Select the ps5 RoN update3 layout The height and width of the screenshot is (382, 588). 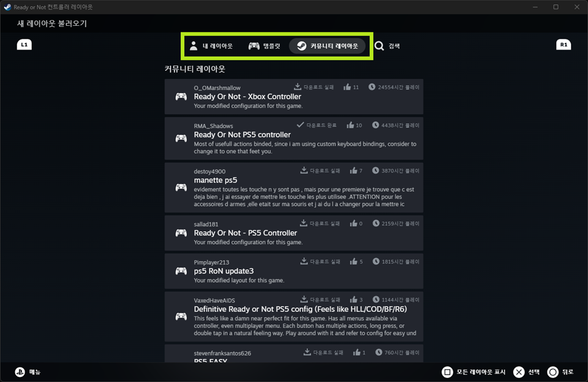click(293, 271)
